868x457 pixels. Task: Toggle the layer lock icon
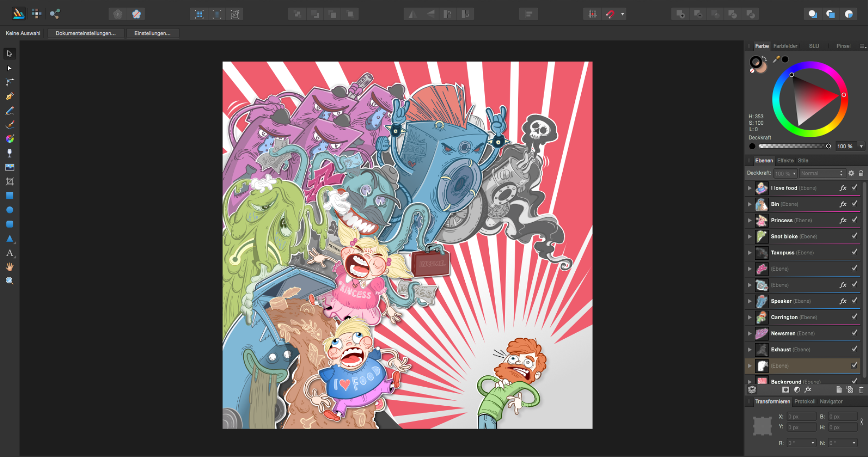[x=861, y=173]
